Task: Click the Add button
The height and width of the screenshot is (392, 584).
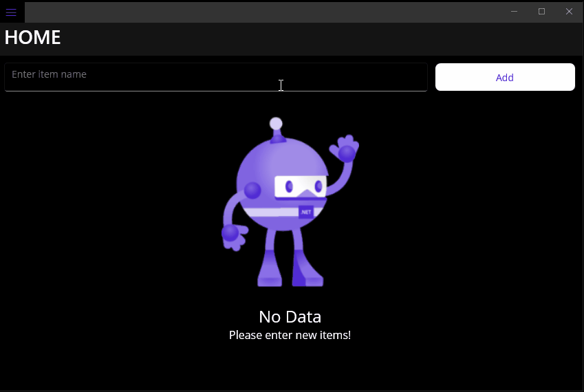Action: click(x=505, y=77)
